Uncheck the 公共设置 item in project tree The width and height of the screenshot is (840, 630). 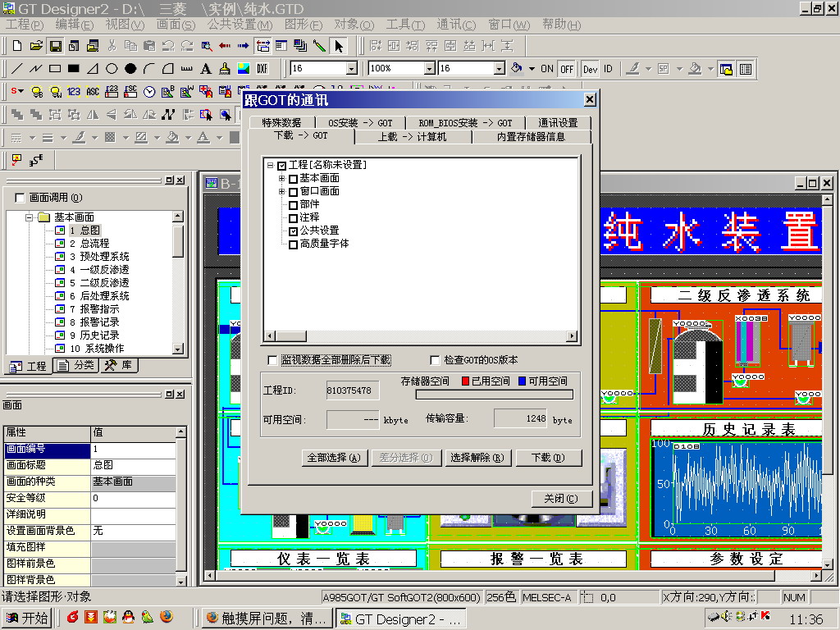point(294,231)
